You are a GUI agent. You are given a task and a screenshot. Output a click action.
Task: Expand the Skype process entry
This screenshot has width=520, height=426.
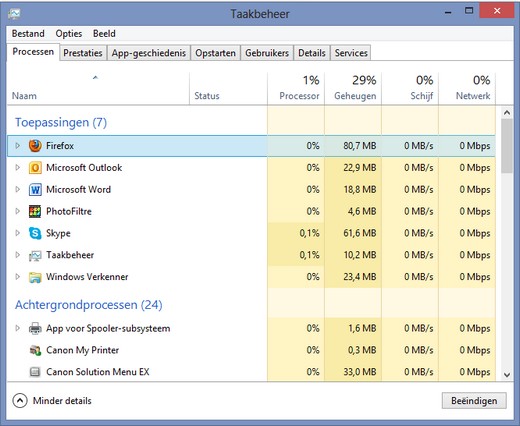[x=17, y=233]
